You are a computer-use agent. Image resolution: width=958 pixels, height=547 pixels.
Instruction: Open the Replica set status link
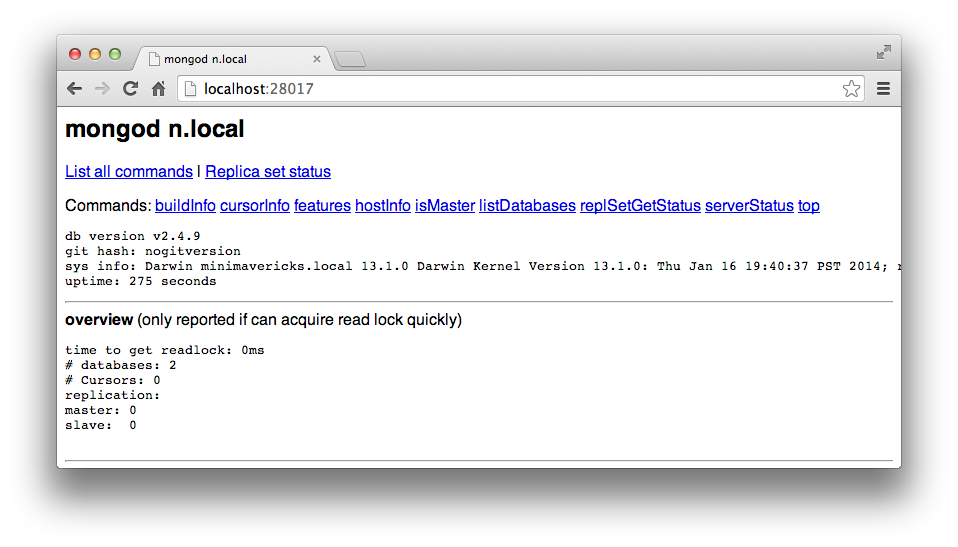click(x=268, y=172)
